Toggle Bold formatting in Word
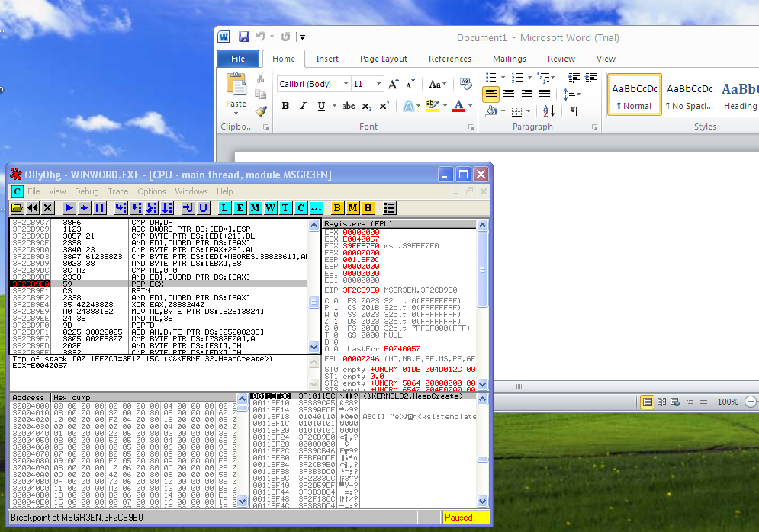Viewport: 759px width, 532px height. (285, 106)
